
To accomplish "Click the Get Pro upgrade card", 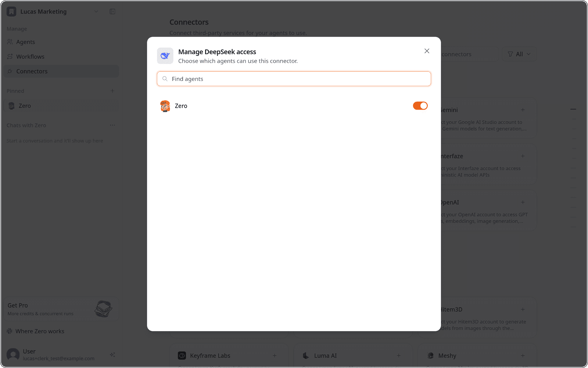I will 61,309.
